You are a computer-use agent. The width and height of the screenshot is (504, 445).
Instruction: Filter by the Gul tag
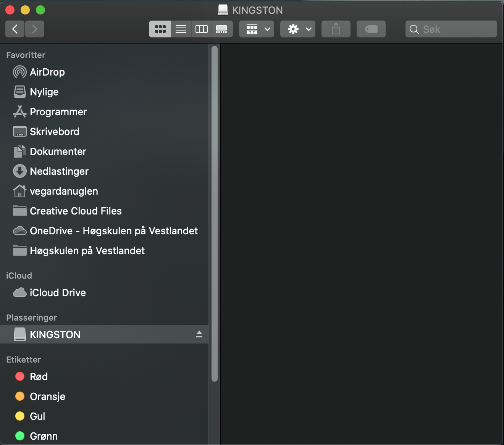(104, 416)
